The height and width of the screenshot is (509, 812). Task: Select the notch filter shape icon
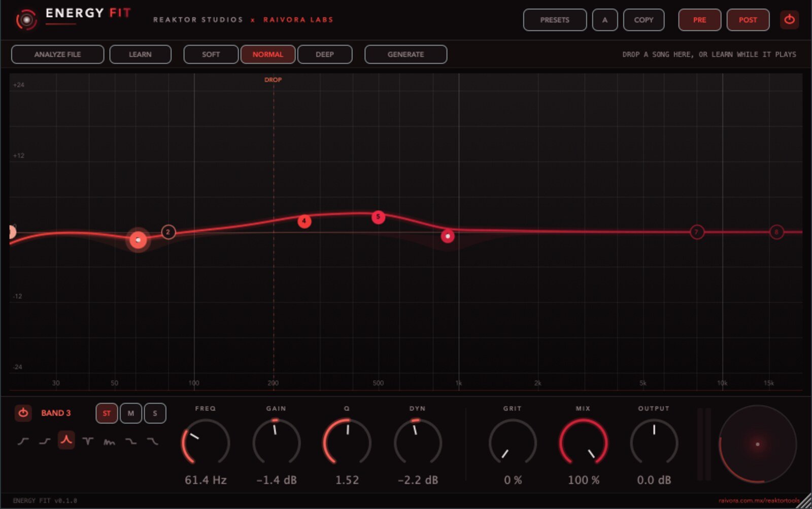tap(88, 441)
